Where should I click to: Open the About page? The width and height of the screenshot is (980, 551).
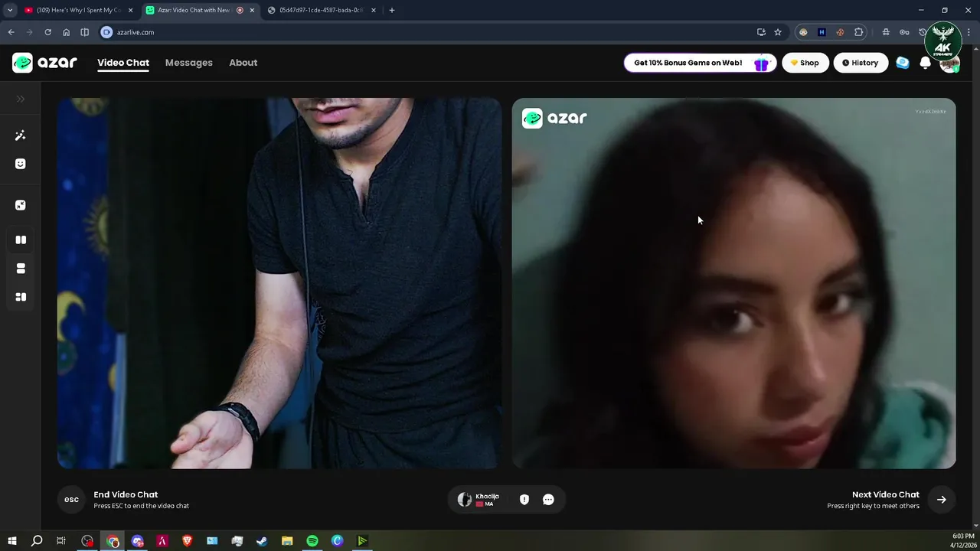[243, 63]
